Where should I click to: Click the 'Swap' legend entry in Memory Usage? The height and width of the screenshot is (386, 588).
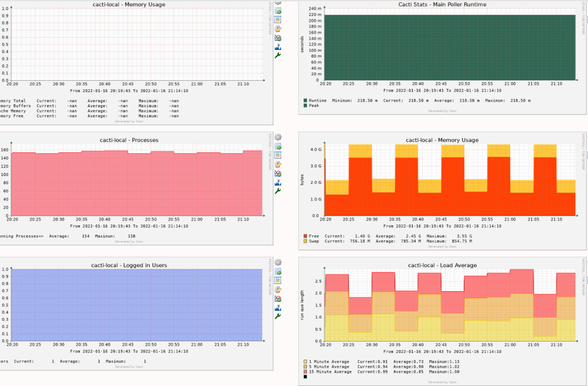pyautogui.click(x=311, y=241)
